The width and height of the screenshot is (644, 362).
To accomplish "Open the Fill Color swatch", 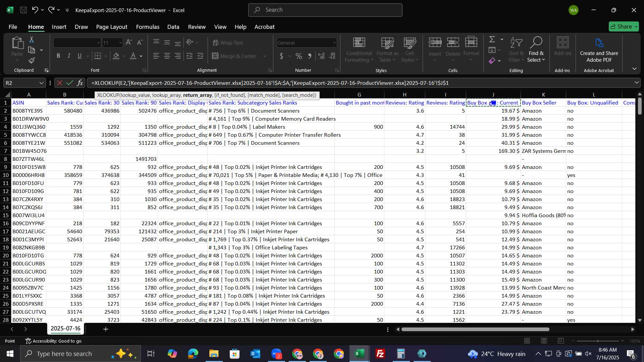I will [x=116, y=56].
